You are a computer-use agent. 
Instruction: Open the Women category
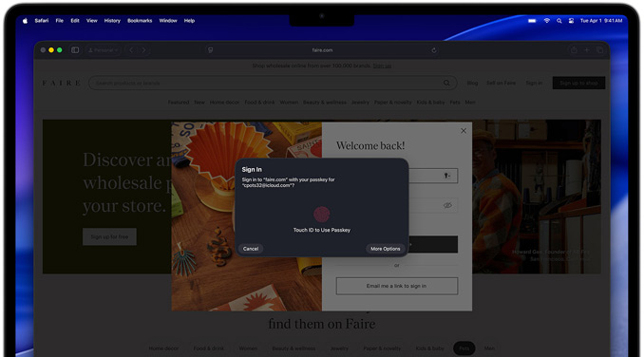coord(289,103)
